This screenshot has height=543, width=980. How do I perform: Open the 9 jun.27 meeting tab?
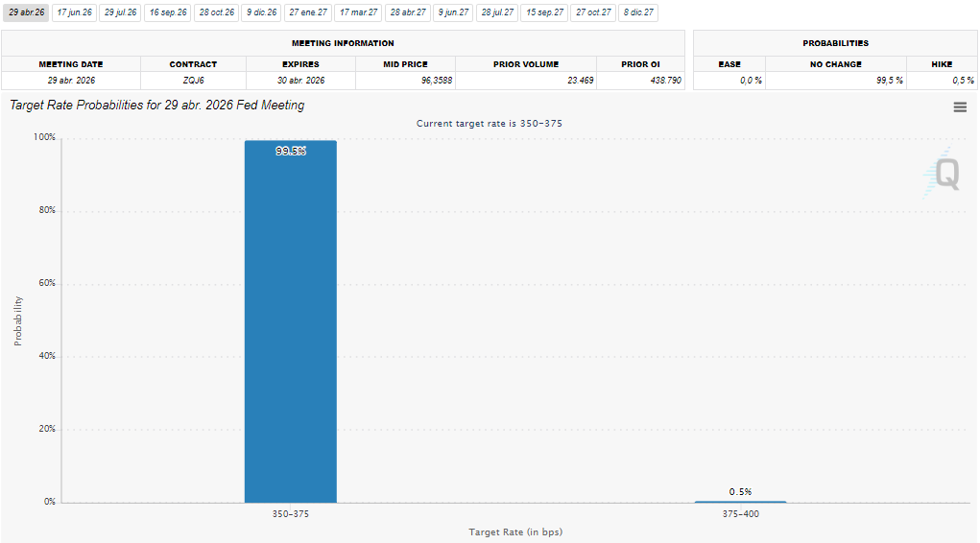point(453,12)
